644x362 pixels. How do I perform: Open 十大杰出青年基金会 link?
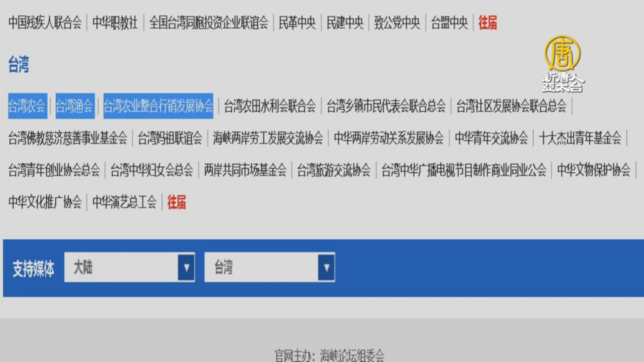click(x=580, y=138)
